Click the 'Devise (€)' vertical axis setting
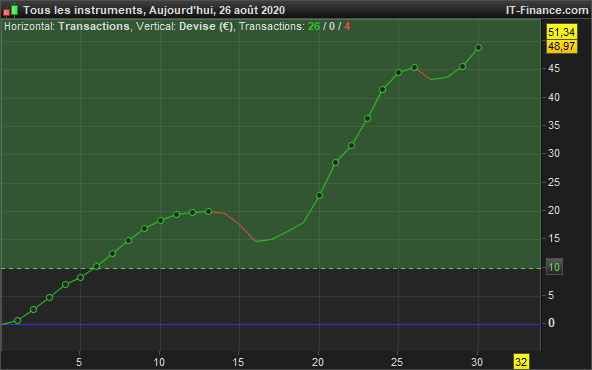 (206, 26)
